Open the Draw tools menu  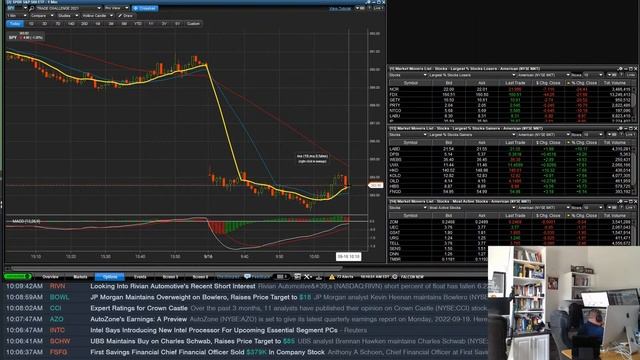coord(126,16)
